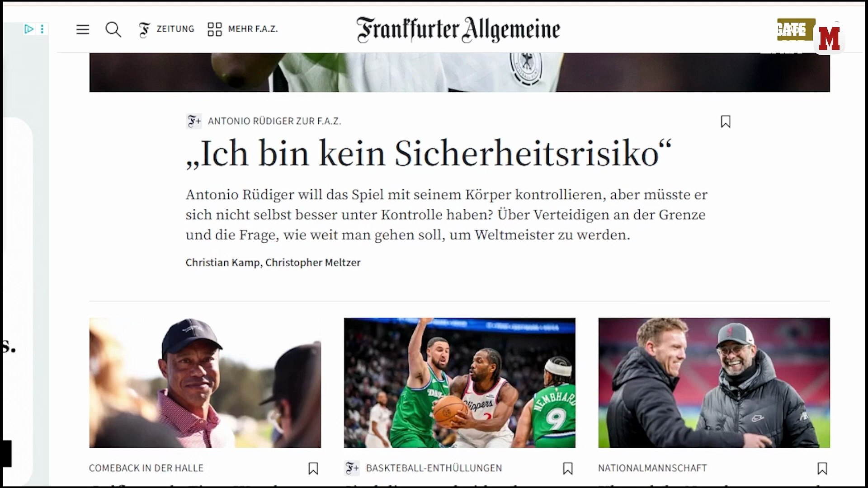Image resolution: width=868 pixels, height=488 pixels.
Task: Click the Frankfurter Allgemeine logo
Action: tap(458, 29)
